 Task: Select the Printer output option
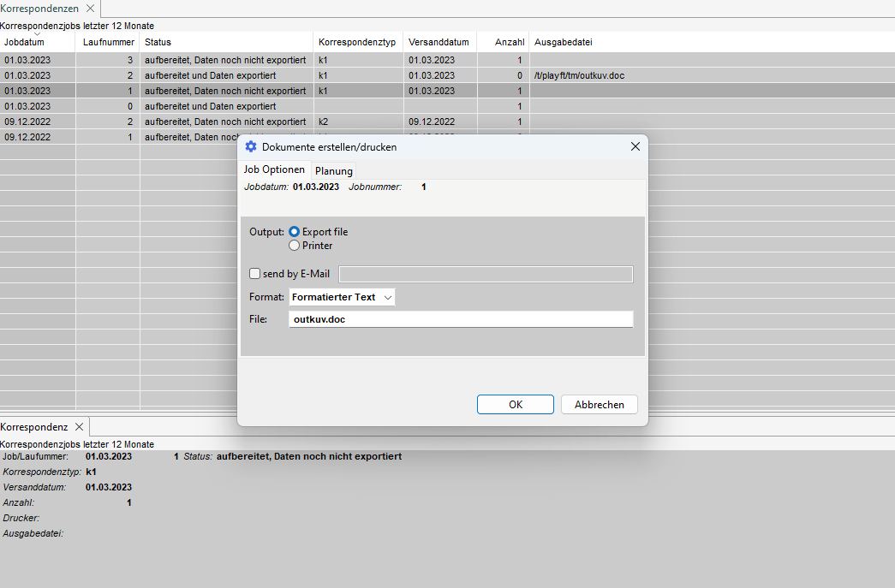tap(295, 246)
